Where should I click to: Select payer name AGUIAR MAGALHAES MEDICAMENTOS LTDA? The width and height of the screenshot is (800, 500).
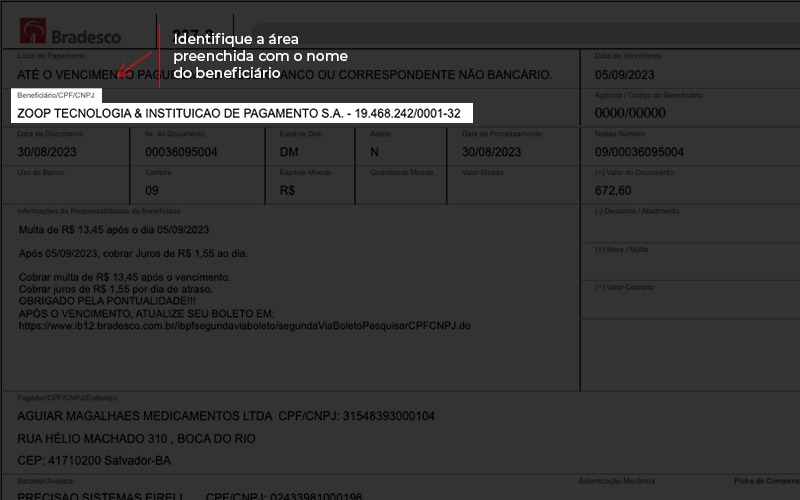(145, 416)
